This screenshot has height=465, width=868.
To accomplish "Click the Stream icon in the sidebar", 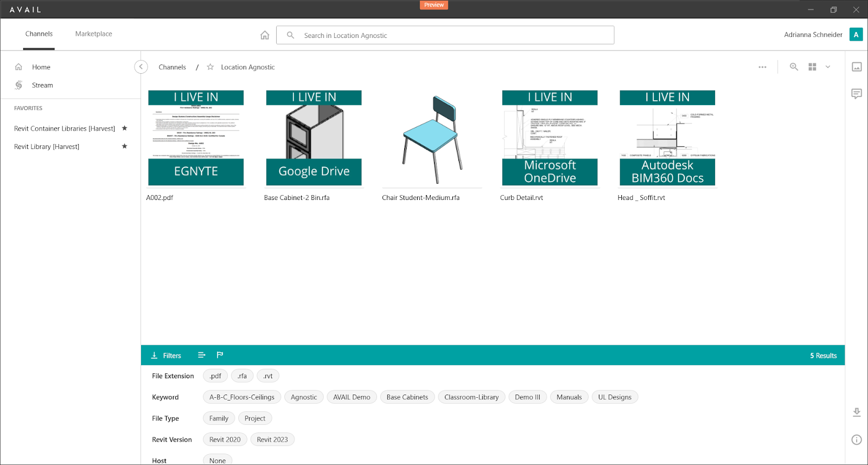I will point(18,85).
